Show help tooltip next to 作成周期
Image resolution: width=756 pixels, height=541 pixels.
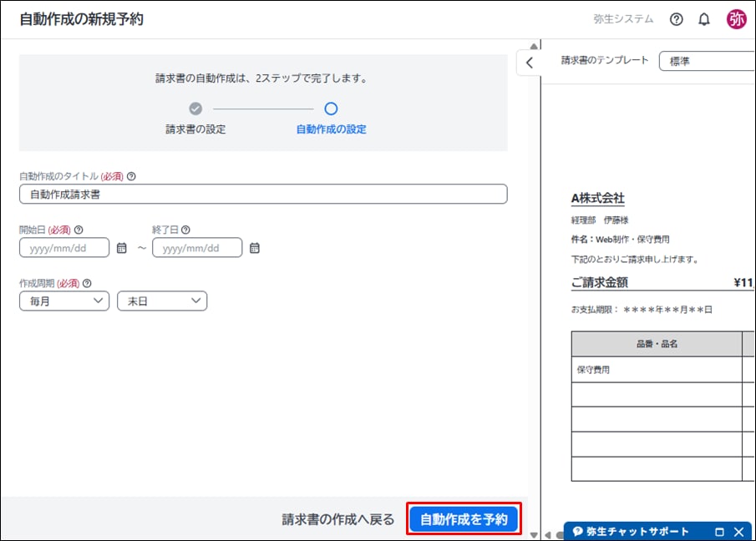click(x=87, y=283)
